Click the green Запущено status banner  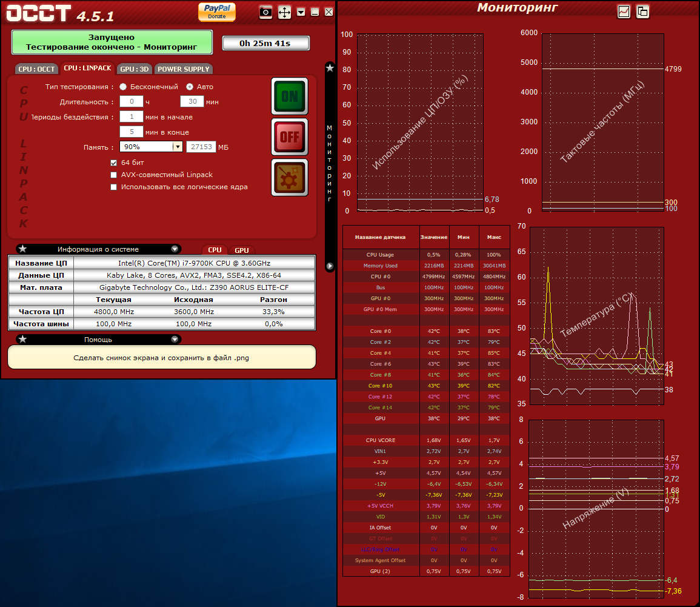(x=112, y=42)
